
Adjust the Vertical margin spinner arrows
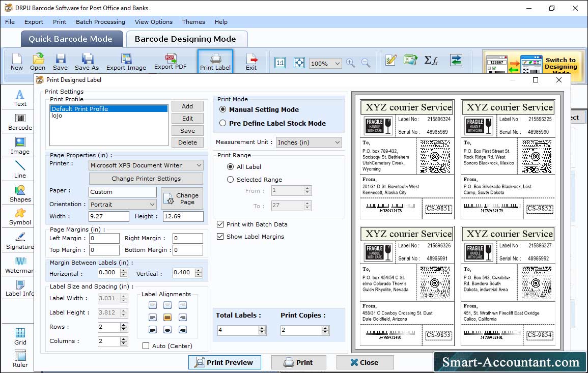[x=199, y=273]
